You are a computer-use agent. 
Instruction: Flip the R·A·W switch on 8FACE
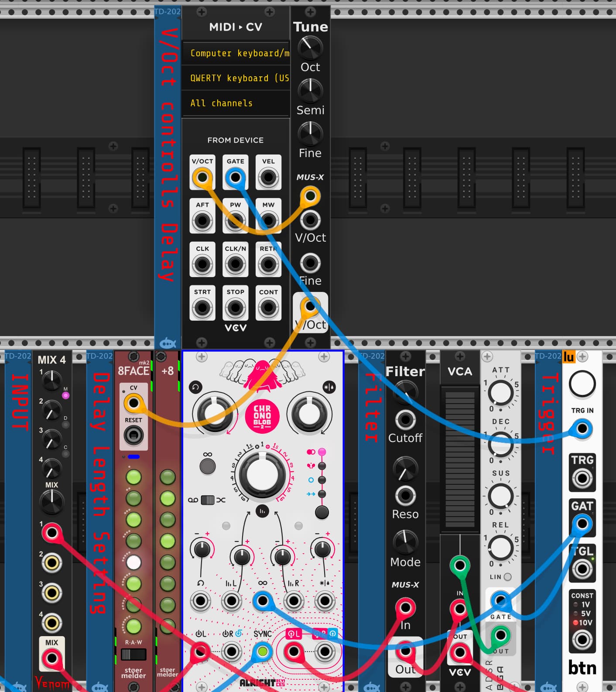(133, 654)
